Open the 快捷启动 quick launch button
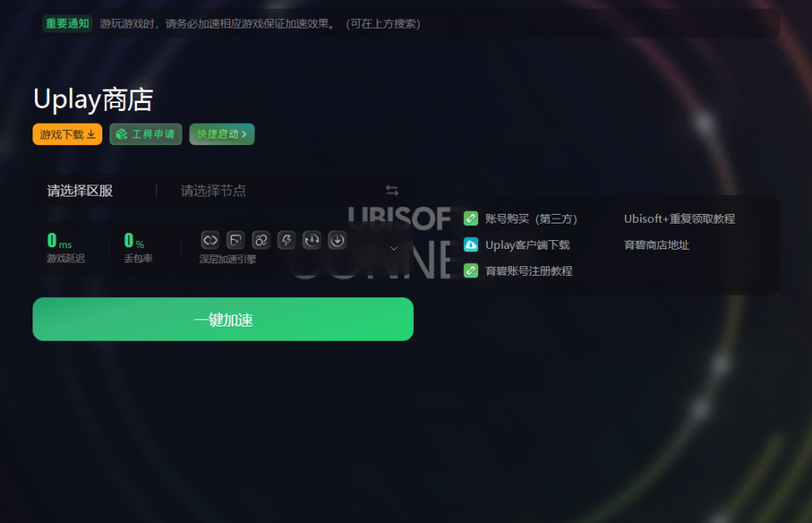Image resolution: width=812 pixels, height=523 pixels. (222, 134)
